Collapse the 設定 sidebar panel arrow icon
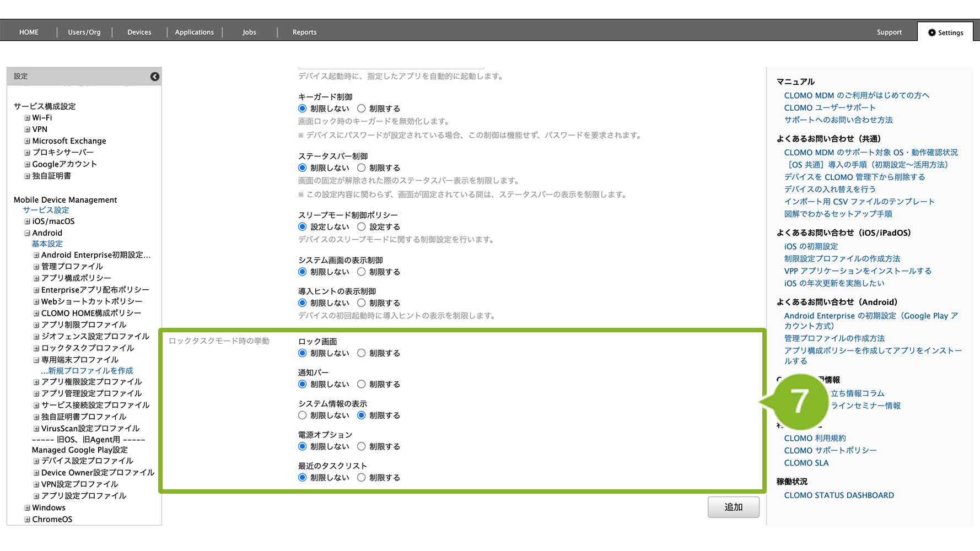Screen dimensions: 980x551 point(155,77)
